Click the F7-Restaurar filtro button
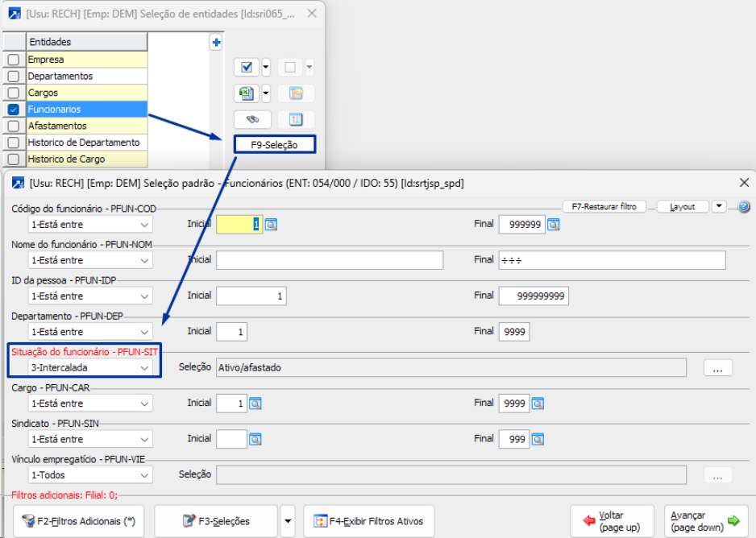This screenshot has width=756, height=538. pyautogui.click(x=609, y=207)
